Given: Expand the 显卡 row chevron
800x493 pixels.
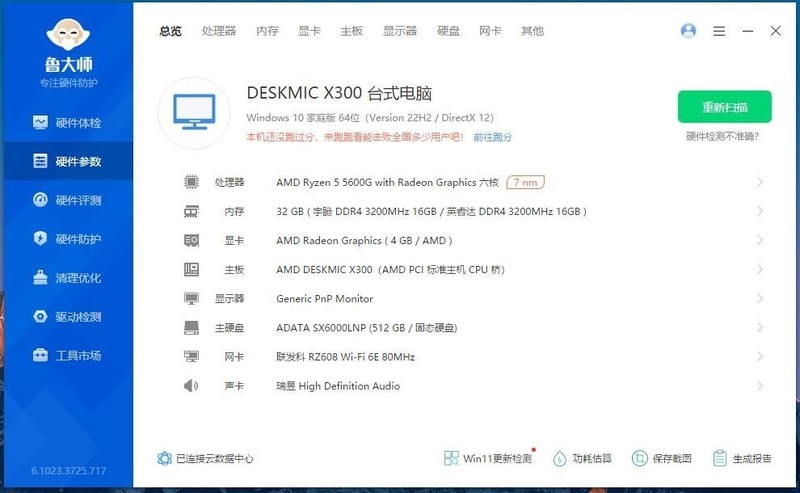Looking at the screenshot, I should point(760,240).
